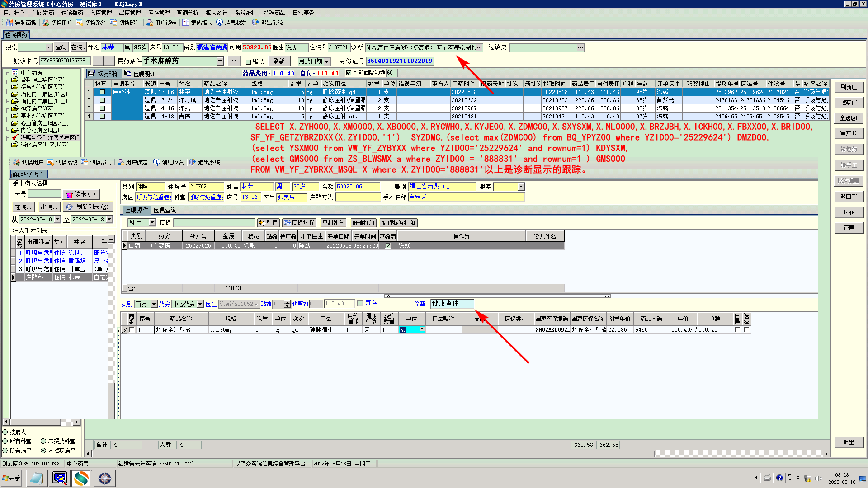Open the 用药日期 dropdown
Viewport: 868px width, 488px height.
pos(326,61)
